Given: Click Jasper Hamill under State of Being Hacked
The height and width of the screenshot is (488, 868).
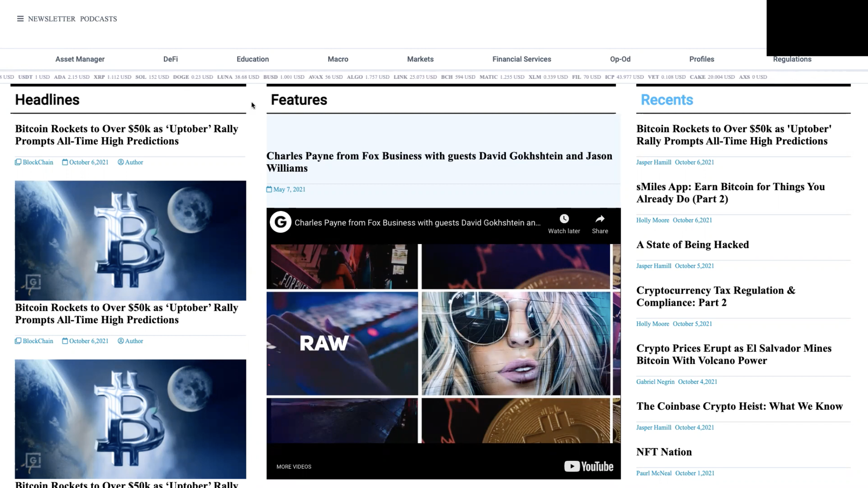Looking at the screenshot, I should [654, 266].
